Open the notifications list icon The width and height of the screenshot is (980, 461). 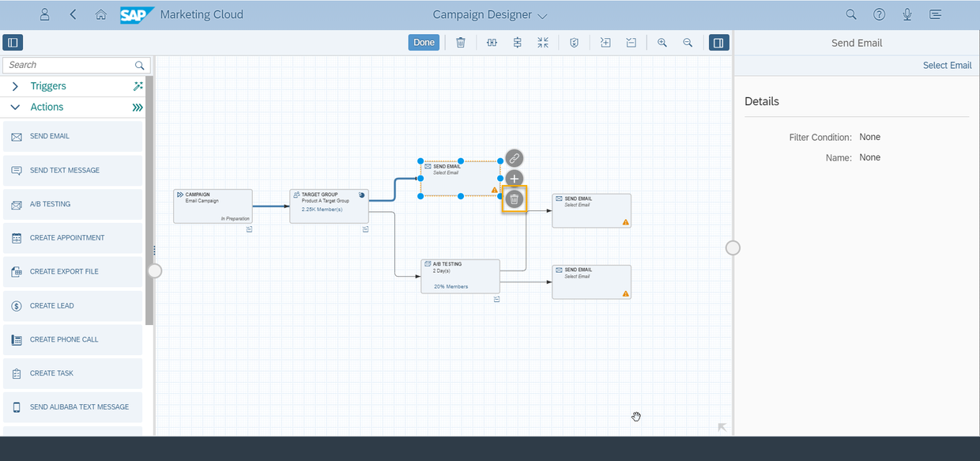coord(936,14)
